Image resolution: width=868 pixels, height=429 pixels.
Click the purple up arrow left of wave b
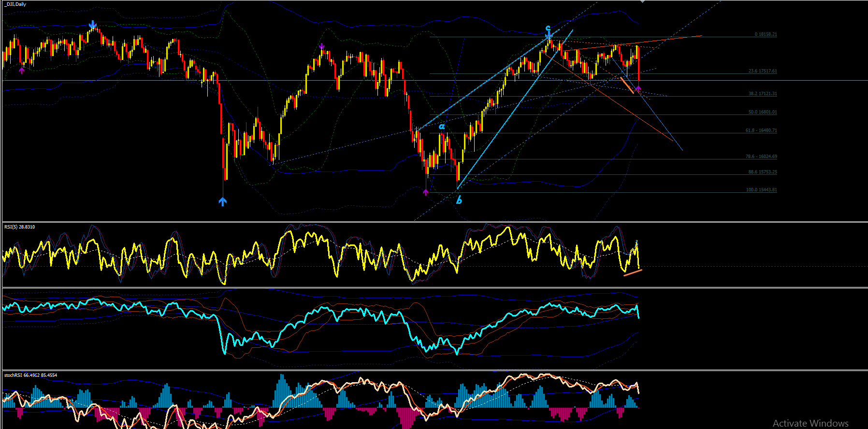425,192
